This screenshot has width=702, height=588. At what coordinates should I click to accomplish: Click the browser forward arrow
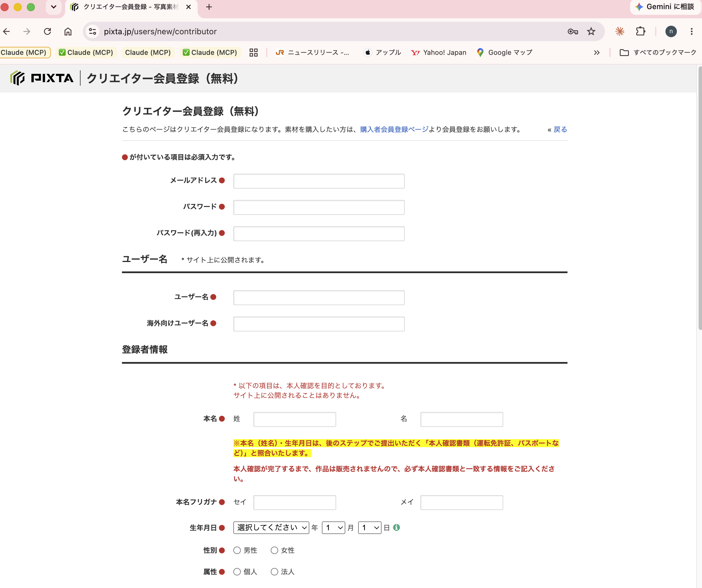(27, 31)
